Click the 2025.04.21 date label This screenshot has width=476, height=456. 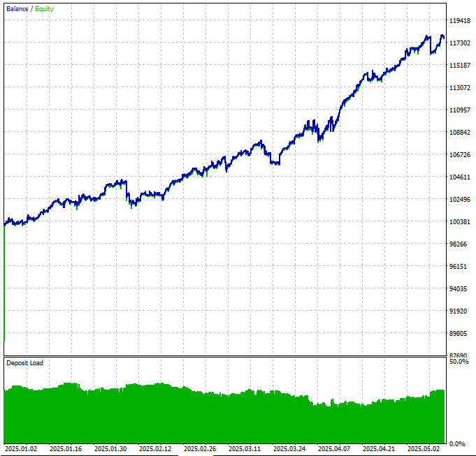click(x=379, y=449)
